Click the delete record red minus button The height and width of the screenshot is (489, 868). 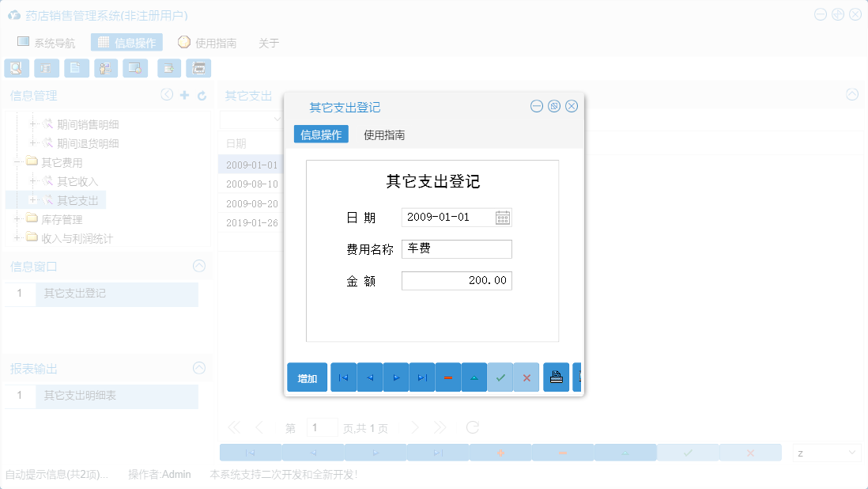(447, 377)
